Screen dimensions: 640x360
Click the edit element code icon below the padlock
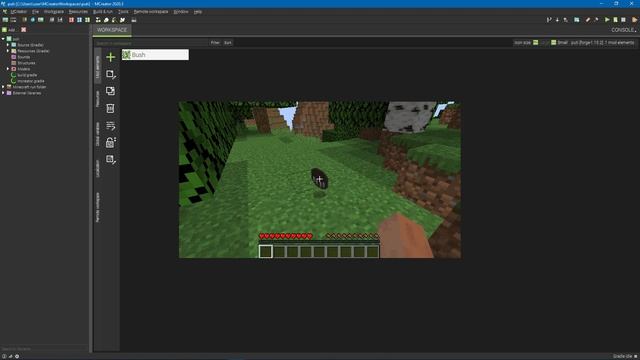coord(110,160)
